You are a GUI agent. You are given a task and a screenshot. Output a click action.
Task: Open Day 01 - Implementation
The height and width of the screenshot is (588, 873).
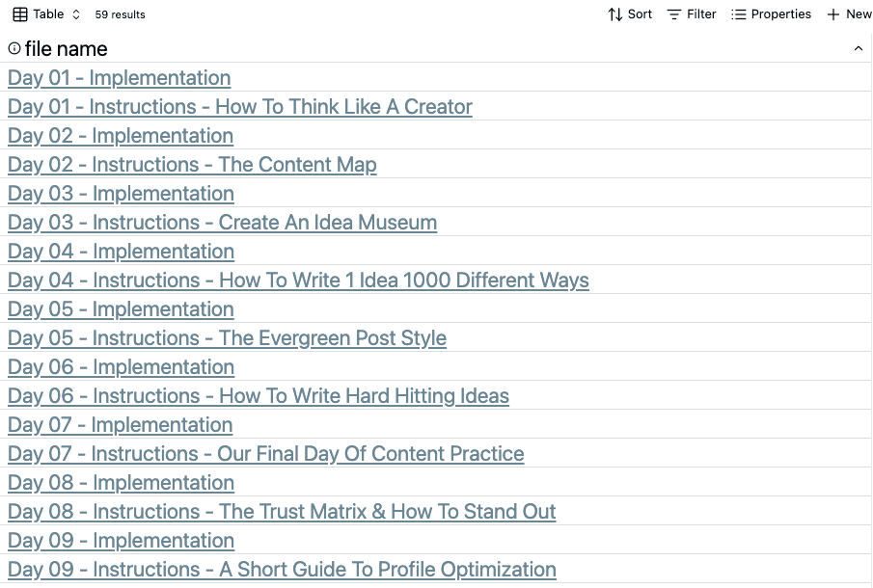[120, 78]
